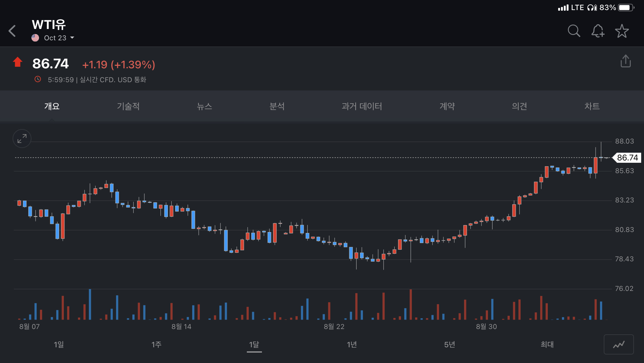The width and height of the screenshot is (644, 363).
Task: Tap the 8월 30 date label
Action: click(486, 327)
